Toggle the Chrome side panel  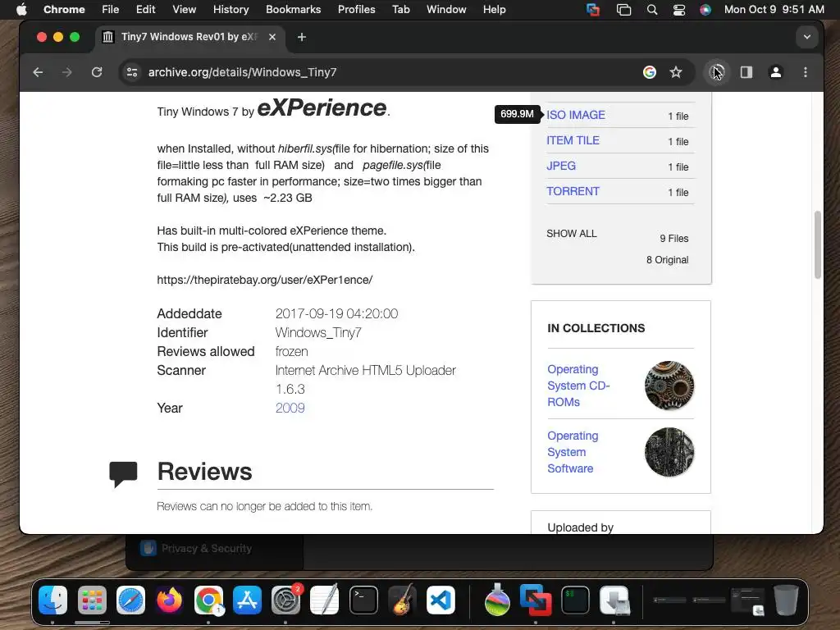pyautogui.click(x=746, y=72)
